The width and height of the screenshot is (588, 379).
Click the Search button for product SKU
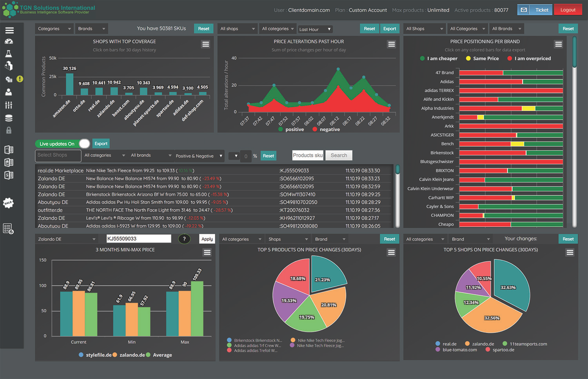point(339,155)
